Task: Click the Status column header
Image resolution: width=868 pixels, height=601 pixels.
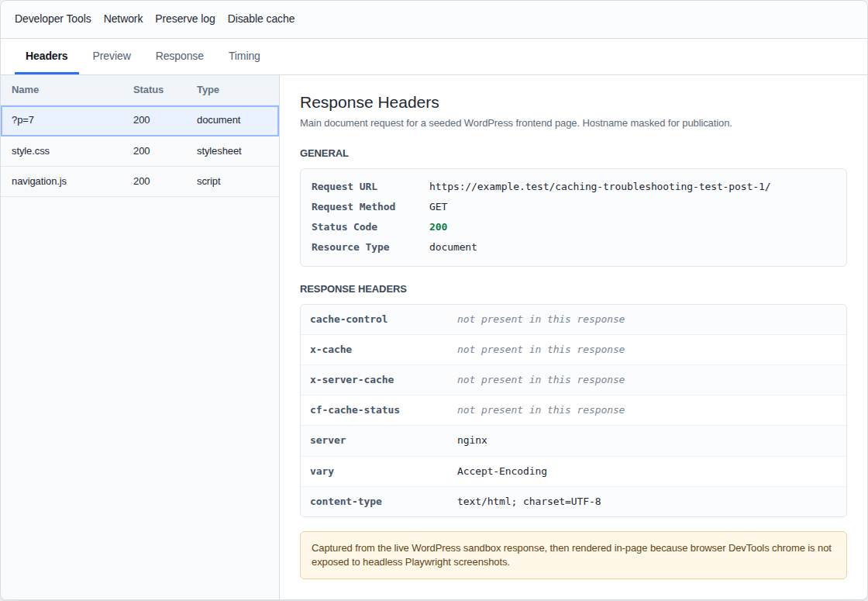Action: [148, 90]
